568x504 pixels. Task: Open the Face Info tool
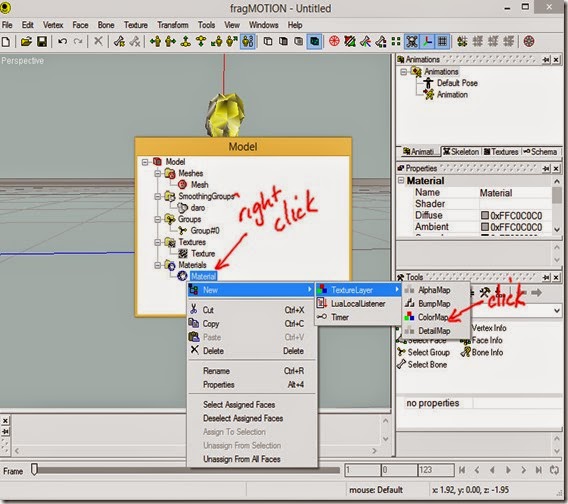(x=481, y=340)
